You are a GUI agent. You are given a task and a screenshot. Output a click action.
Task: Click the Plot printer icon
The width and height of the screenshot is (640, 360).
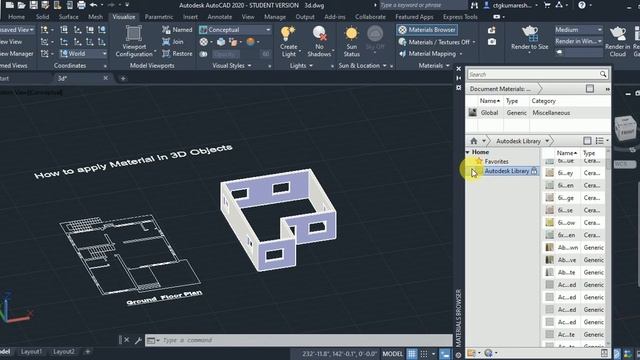click(81, 5)
